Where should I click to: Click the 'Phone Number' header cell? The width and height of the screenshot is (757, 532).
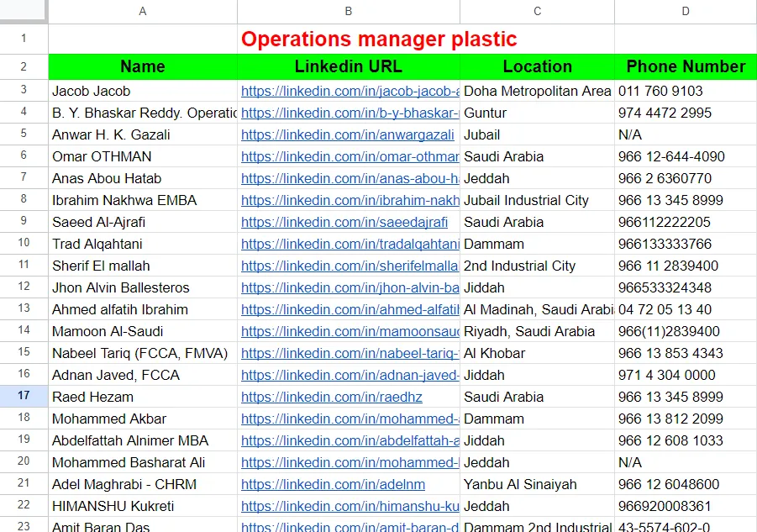click(686, 66)
